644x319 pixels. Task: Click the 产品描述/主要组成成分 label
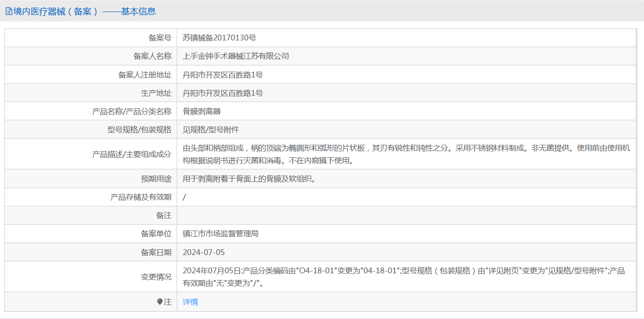coord(131,154)
